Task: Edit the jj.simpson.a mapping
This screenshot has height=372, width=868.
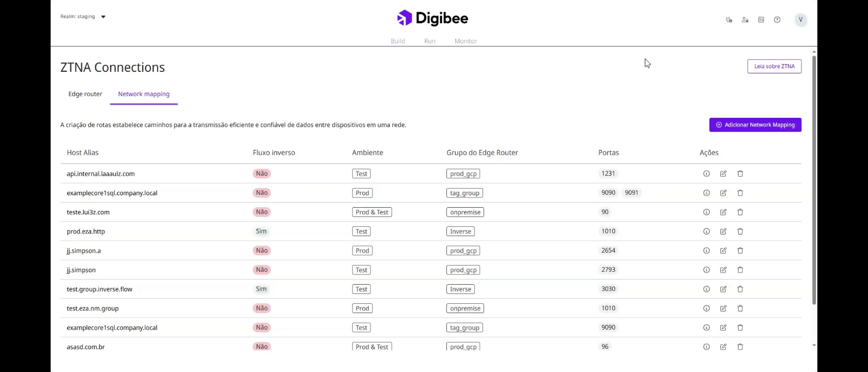Action: coord(723,251)
